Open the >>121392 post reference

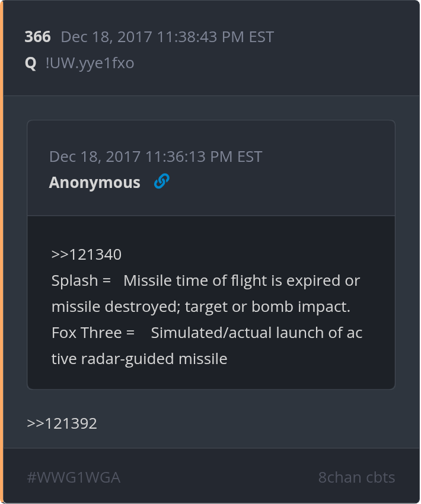pos(62,423)
